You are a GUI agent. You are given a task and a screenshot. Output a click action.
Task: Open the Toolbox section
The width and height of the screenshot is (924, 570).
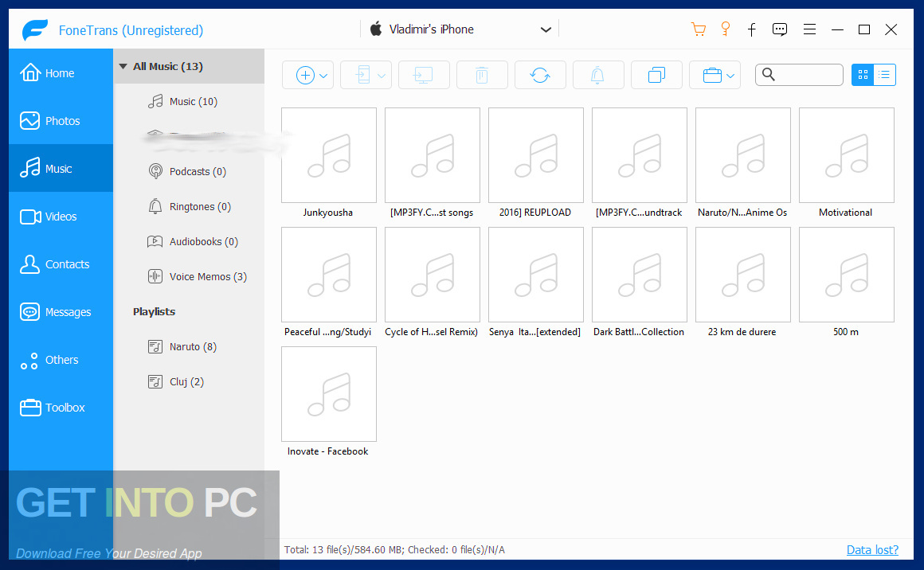[x=61, y=407]
